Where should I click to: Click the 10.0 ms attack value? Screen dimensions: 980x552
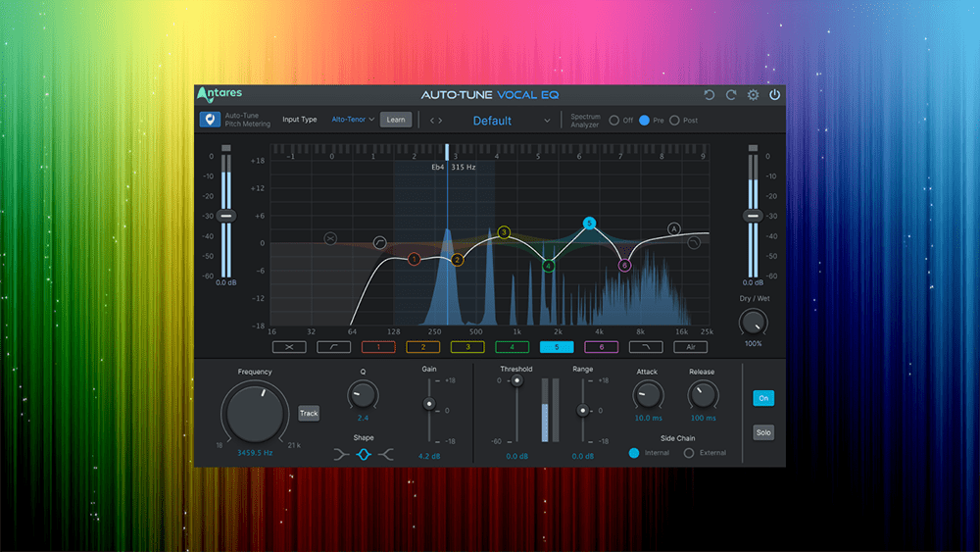[648, 418]
